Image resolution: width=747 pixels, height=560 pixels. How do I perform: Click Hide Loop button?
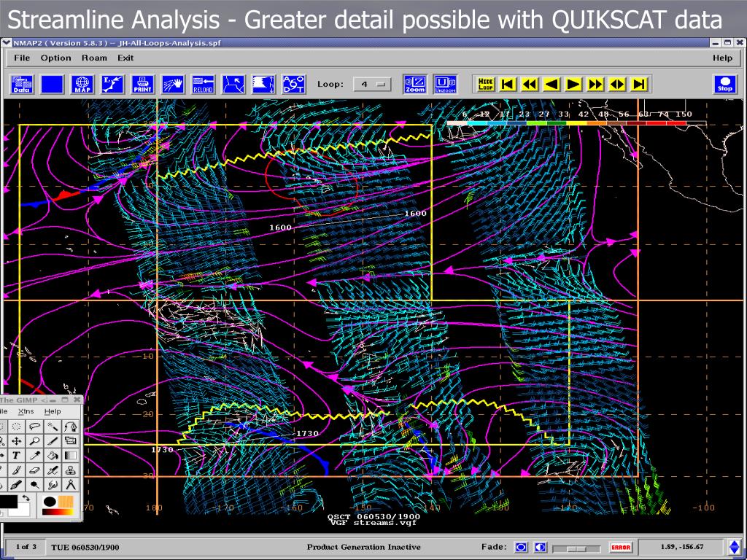click(485, 85)
